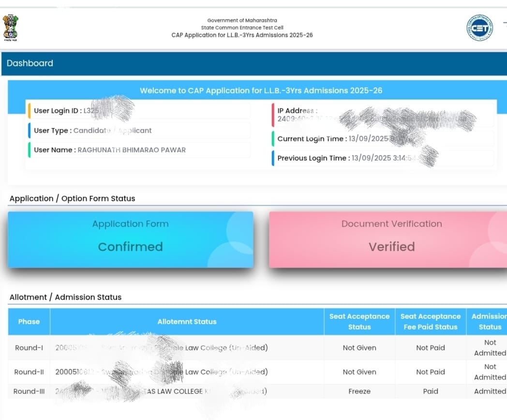The image size is (507, 420).
Task: Click the Previous Login Time entry
Action: 383,158
